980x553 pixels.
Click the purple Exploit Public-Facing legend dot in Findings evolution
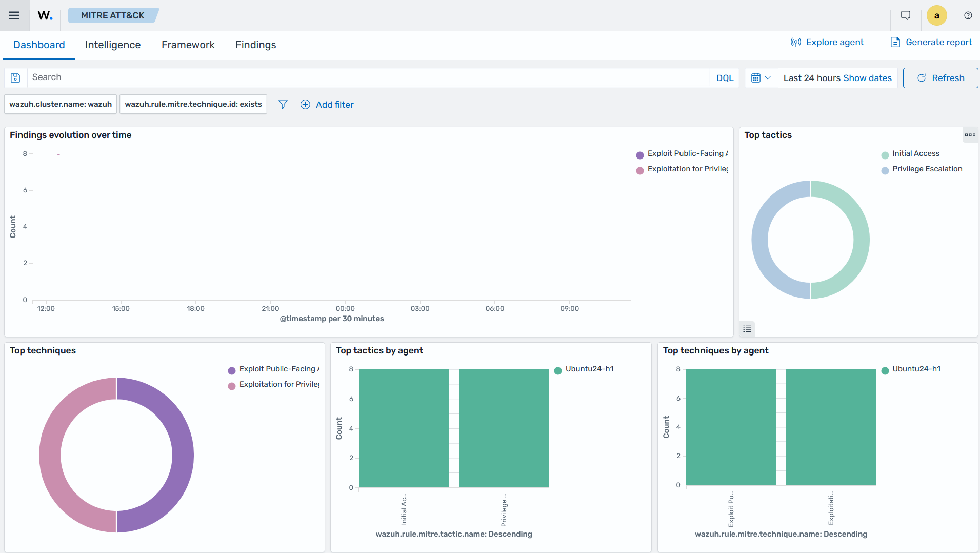pos(640,155)
